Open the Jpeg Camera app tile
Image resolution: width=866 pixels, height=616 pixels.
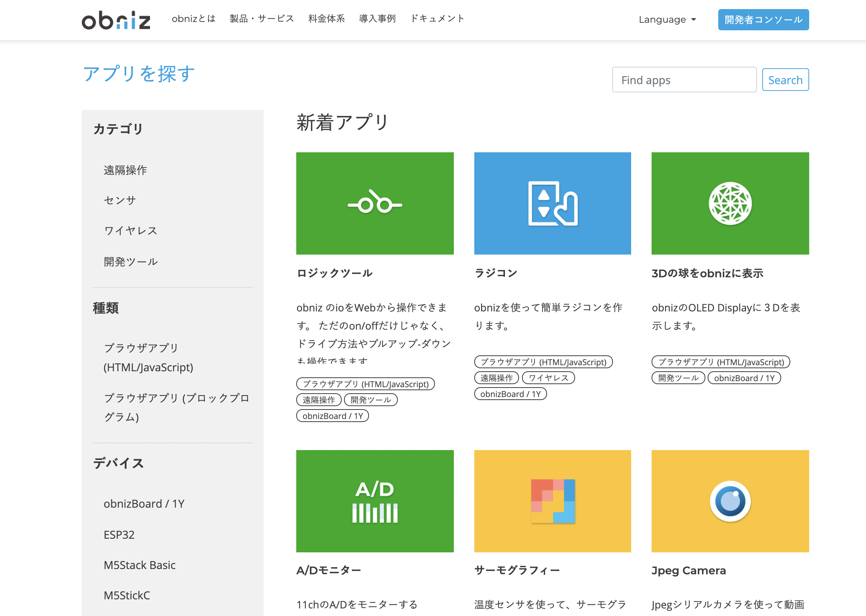pos(730,501)
